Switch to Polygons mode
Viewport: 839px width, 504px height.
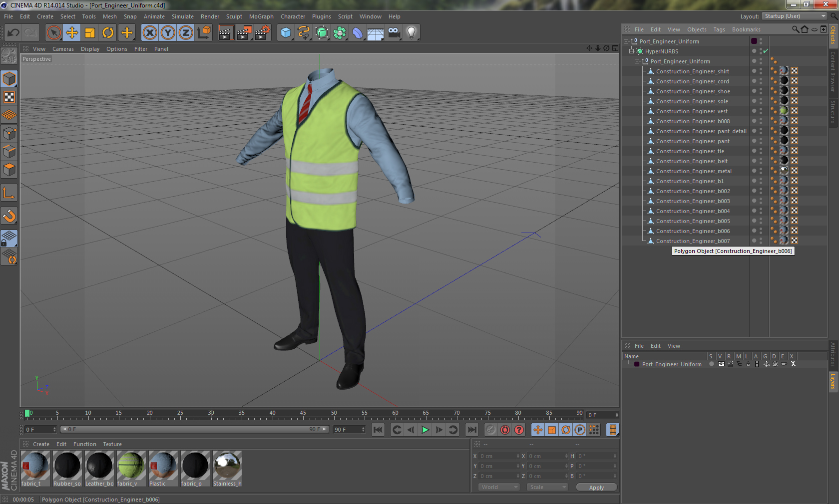pos(9,170)
